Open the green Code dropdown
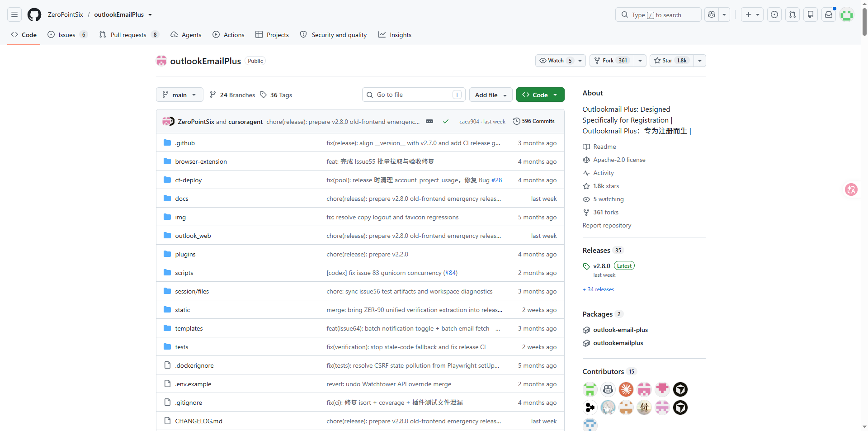 (540, 95)
